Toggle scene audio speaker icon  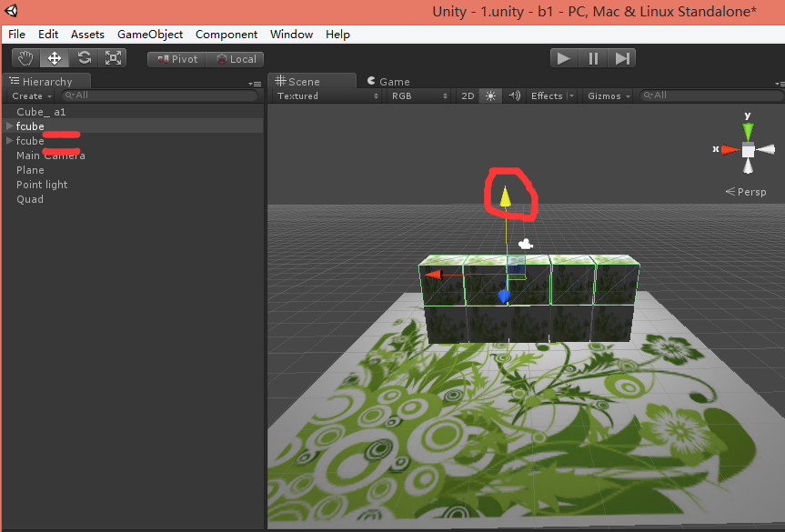click(x=514, y=95)
